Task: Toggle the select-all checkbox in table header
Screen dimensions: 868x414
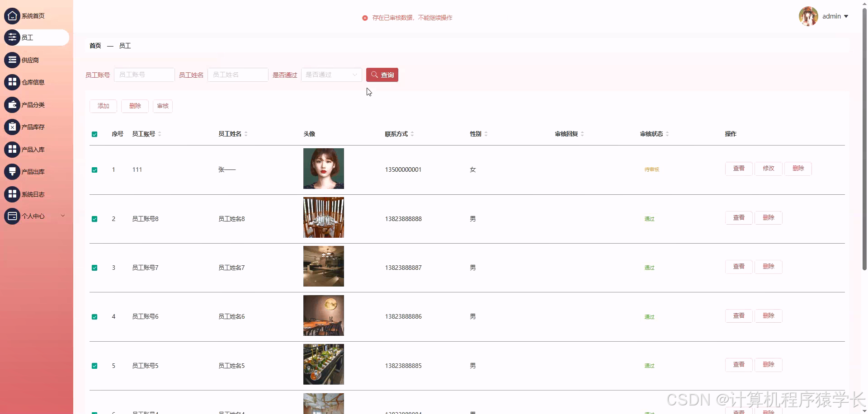Action: pos(94,134)
